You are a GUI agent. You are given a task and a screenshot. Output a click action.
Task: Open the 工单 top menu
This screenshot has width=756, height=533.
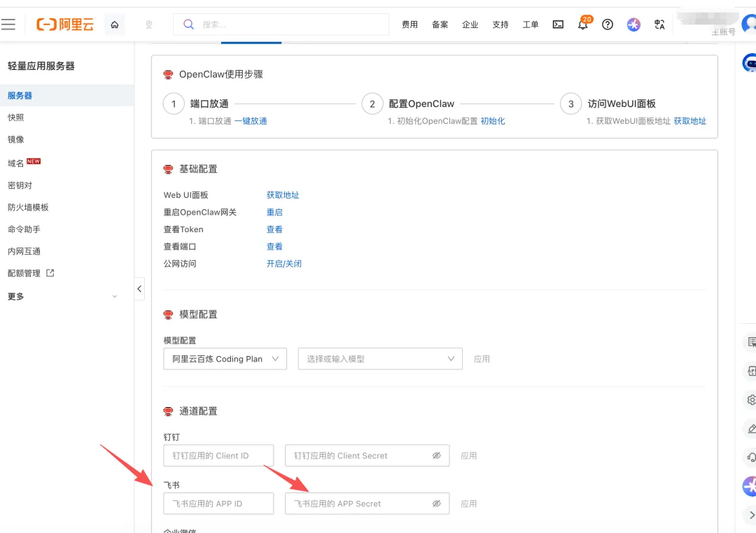[x=531, y=24]
